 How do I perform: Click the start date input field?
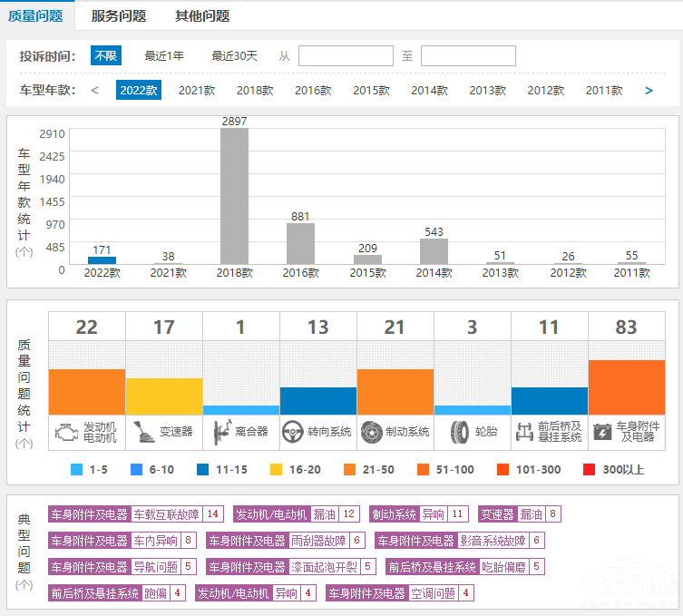pyautogui.click(x=346, y=56)
